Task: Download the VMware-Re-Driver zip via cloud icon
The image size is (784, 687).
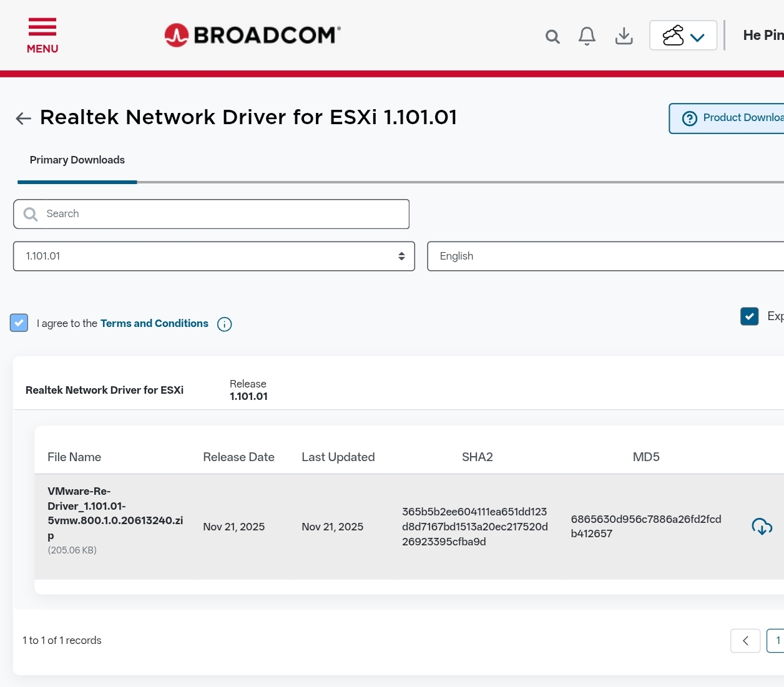Action: 762,527
